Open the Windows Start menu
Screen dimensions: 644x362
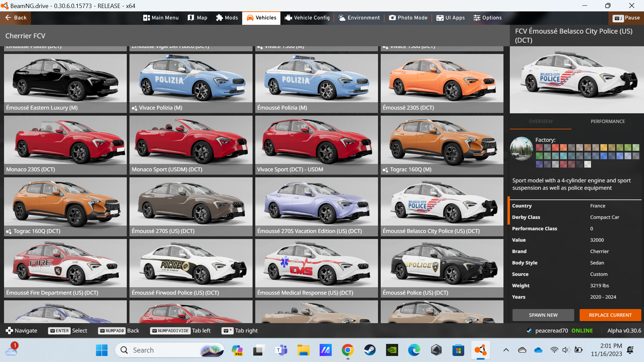pyautogui.click(x=102, y=350)
